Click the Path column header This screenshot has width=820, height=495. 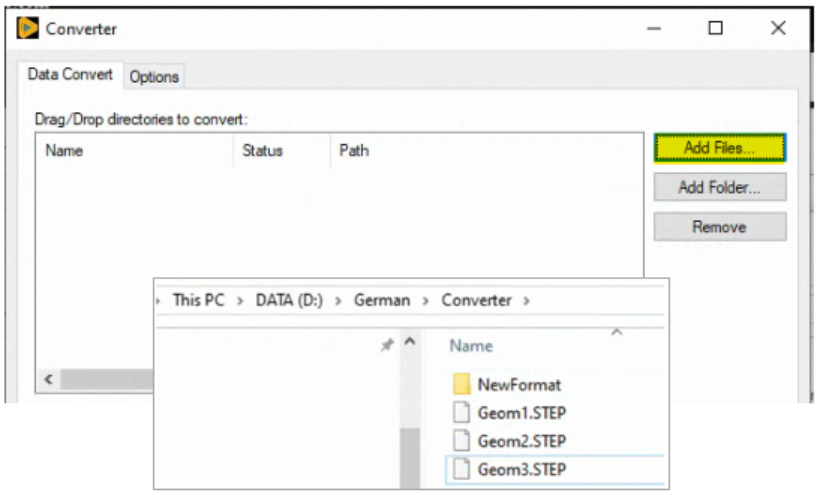354,151
